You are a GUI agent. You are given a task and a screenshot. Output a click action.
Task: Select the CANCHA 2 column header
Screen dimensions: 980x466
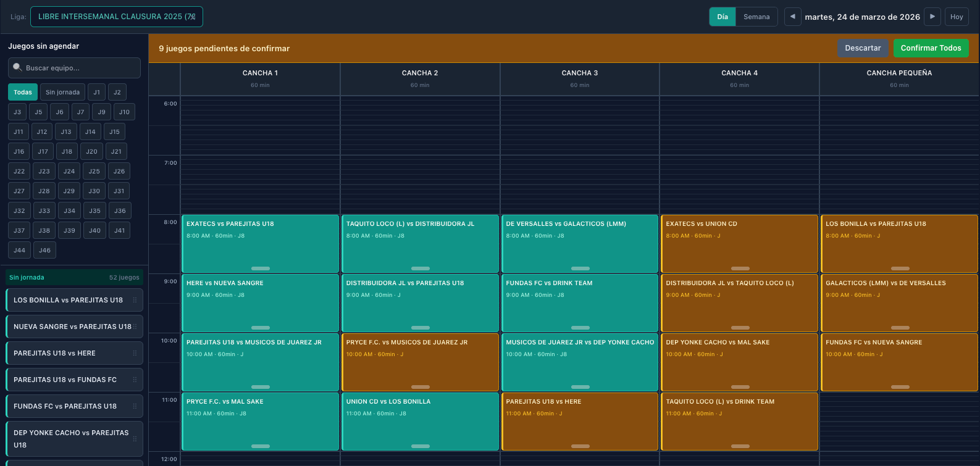click(x=420, y=78)
